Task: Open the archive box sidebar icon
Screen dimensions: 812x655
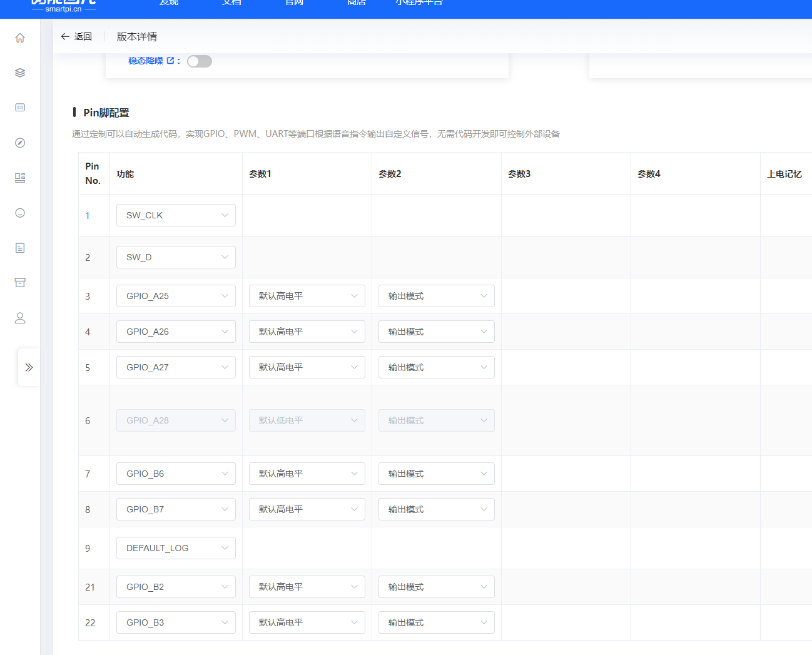Action: click(20, 283)
